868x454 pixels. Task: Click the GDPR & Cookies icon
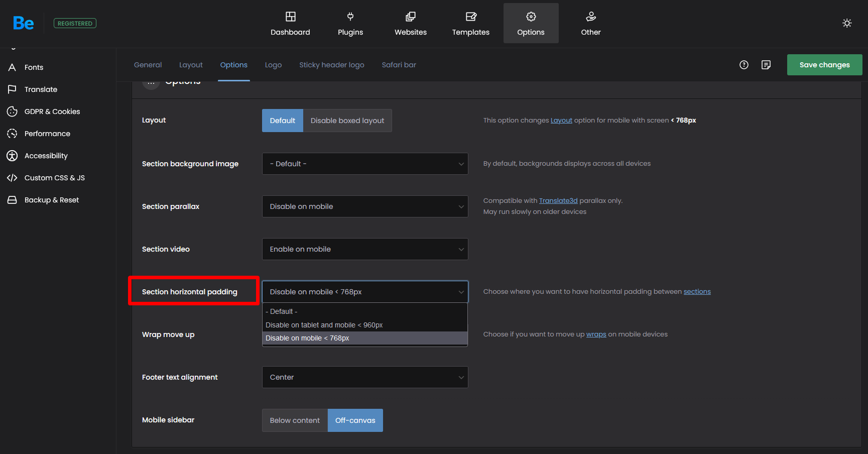tap(12, 111)
